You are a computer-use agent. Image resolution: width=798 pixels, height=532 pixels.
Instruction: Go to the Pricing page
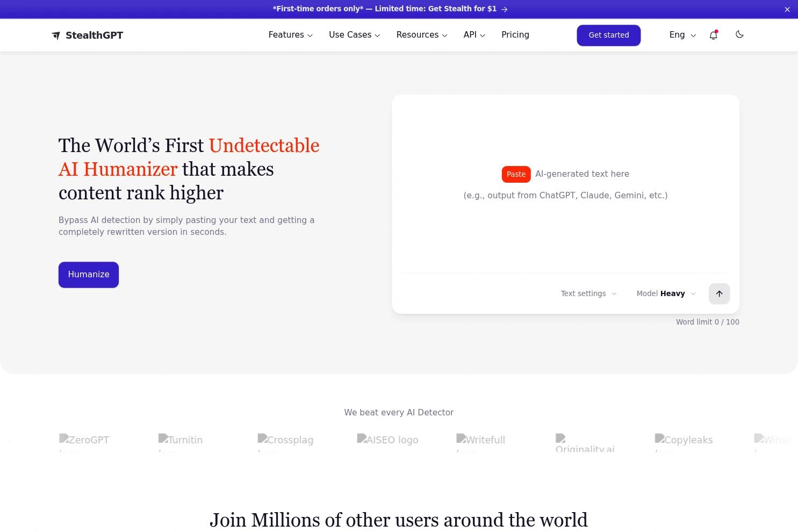[x=515, y=35]
